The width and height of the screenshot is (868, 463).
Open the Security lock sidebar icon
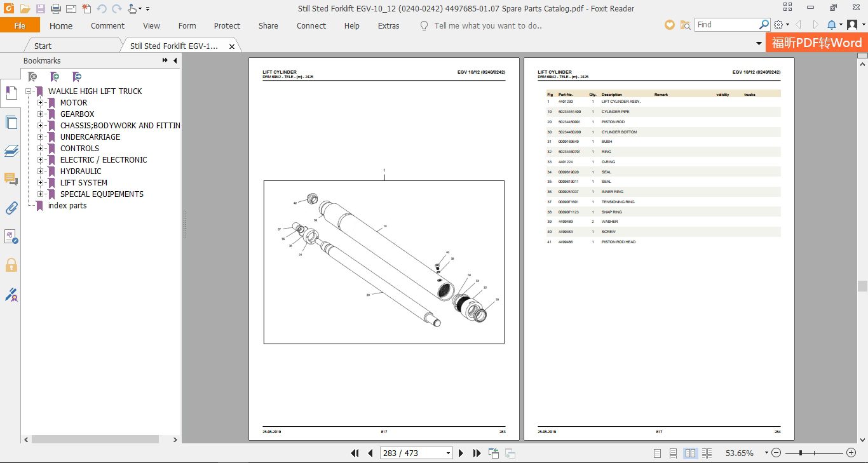point(11,265)
